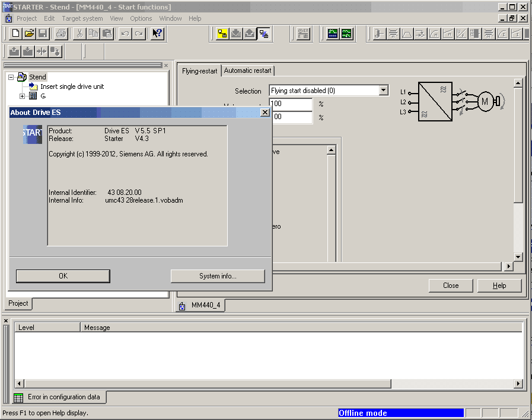
Task: Click the ramp function generator trapezoid icon
Action: click(x=407, y=34)
